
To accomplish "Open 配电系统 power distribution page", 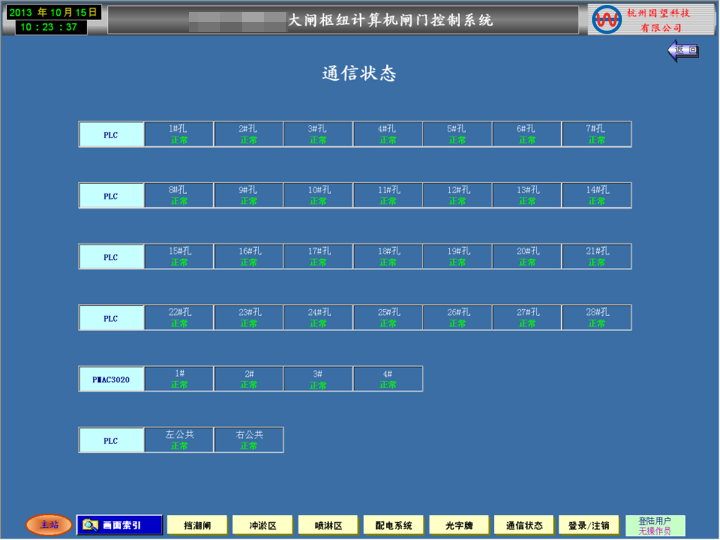I will pos(393,525).
